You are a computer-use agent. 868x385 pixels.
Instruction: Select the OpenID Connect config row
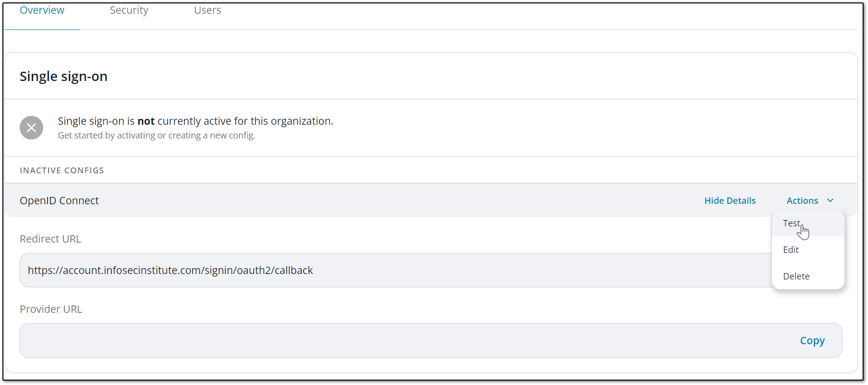pos(59,200)
